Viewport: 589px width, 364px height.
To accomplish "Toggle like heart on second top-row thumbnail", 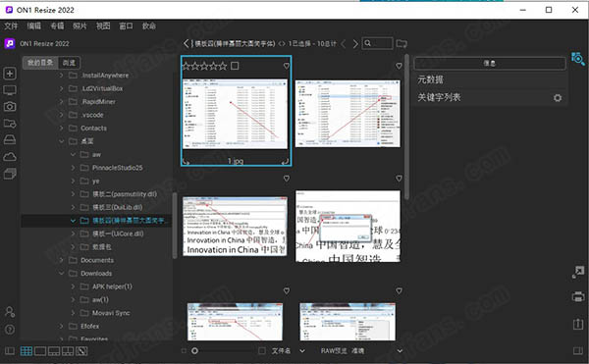I will (x=399, y=66).
